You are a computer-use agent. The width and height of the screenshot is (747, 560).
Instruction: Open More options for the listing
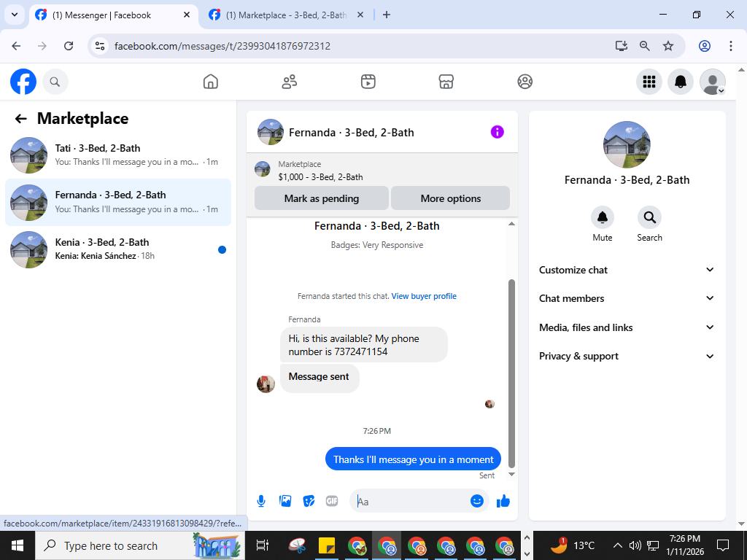450,198
